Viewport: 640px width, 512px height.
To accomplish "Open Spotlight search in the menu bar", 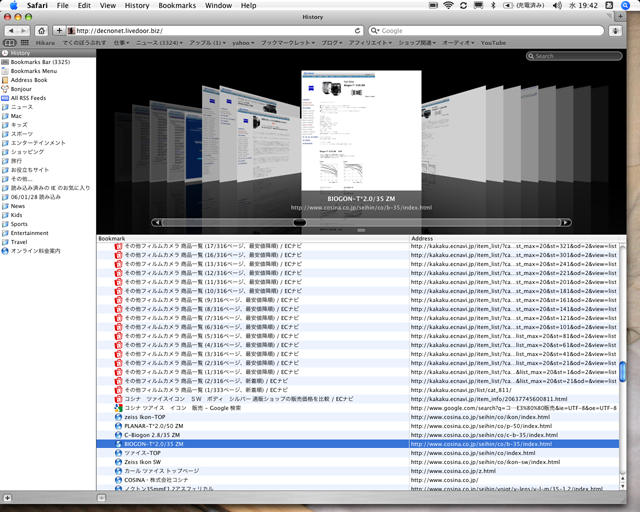I will pos(625,5).
